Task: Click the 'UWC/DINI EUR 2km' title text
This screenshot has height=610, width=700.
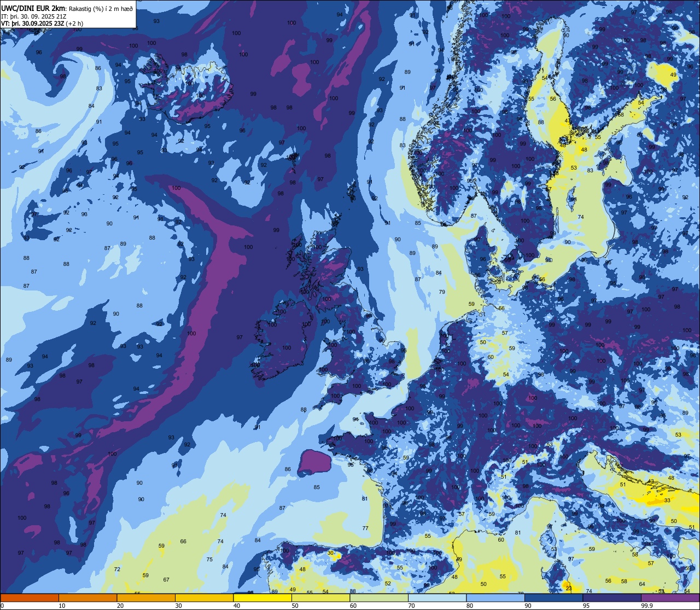Action: (x=33, y=8)
